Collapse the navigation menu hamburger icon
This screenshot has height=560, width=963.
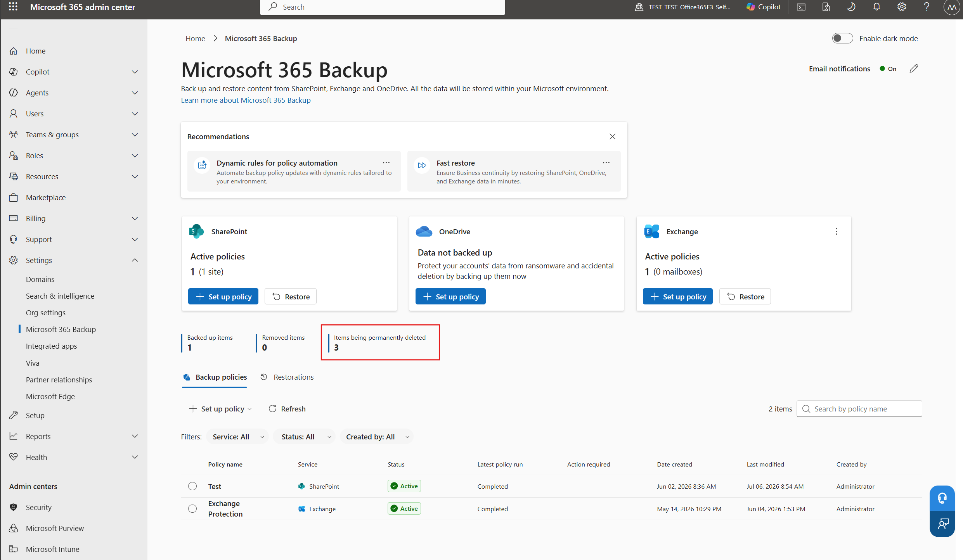click(14, 30)
